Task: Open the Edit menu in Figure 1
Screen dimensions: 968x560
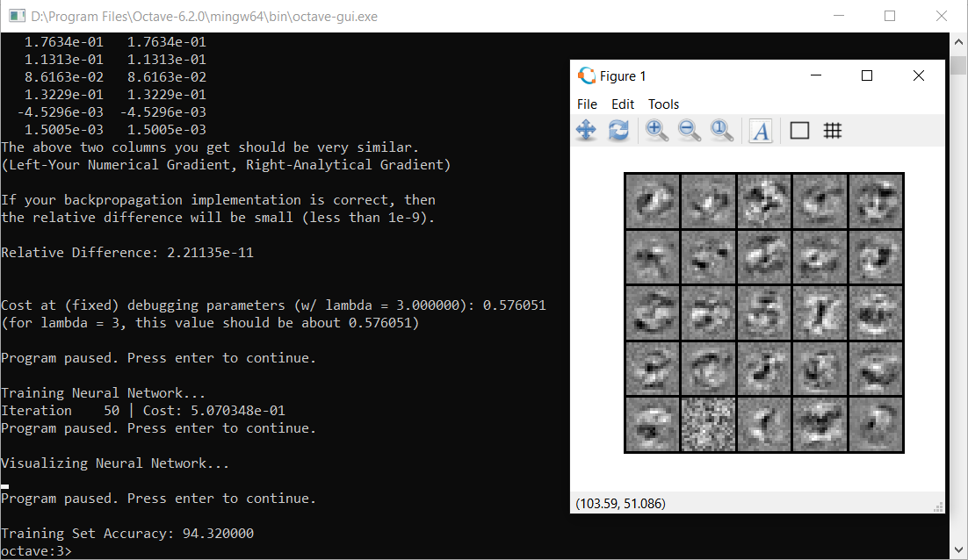Action: click(x=622, y=104)
